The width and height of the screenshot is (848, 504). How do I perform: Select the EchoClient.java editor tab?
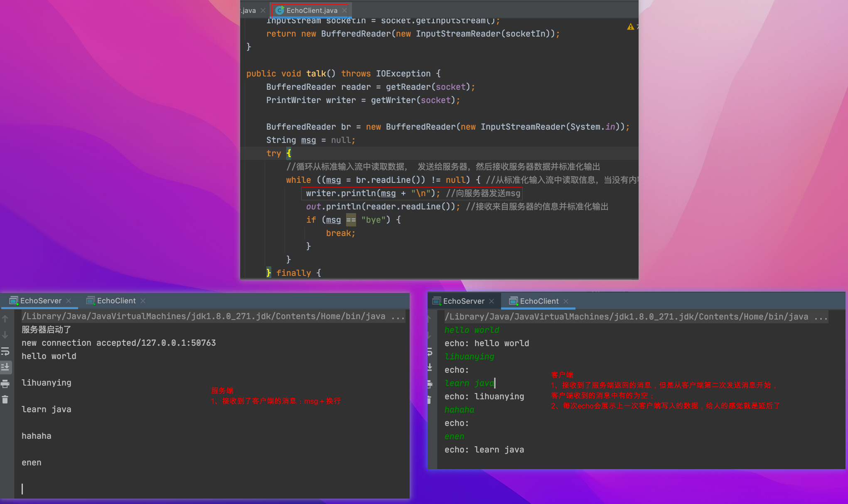pos(311,10)
